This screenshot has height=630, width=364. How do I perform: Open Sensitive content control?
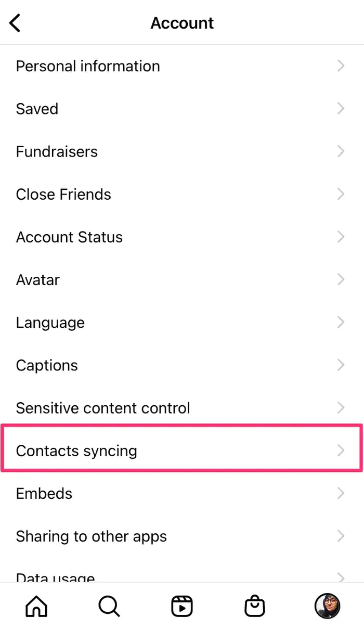point(102,408)
